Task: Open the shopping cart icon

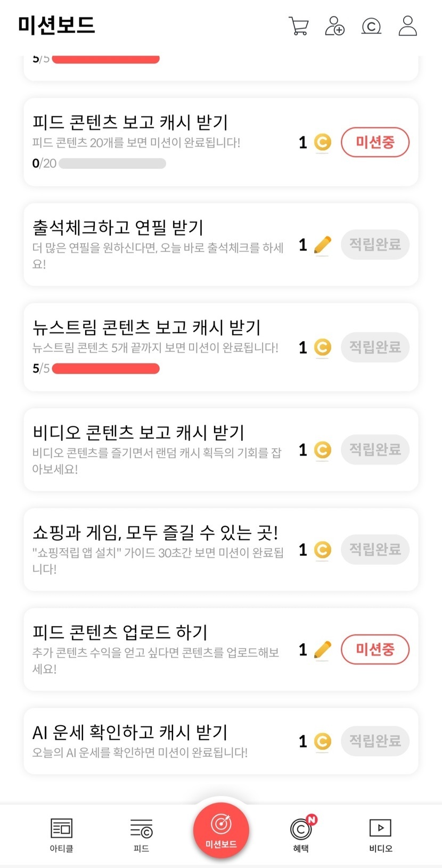Action: pos(298,26)
